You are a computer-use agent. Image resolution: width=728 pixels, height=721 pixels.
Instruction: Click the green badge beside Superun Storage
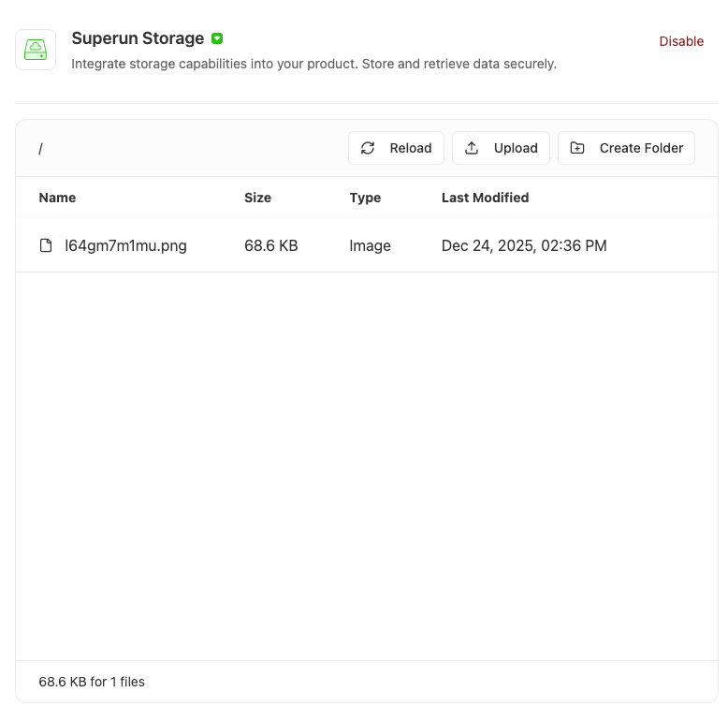coord(217,38)
